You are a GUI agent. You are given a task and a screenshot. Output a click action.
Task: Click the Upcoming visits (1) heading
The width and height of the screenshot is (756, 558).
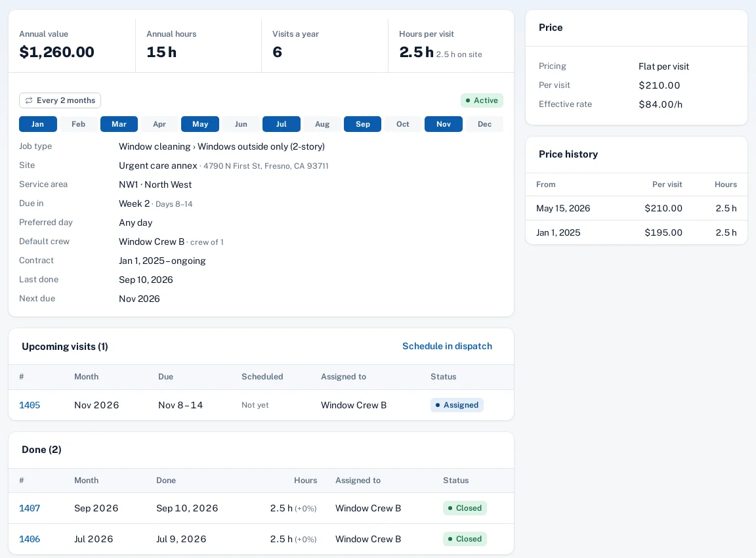coord(64,347)
